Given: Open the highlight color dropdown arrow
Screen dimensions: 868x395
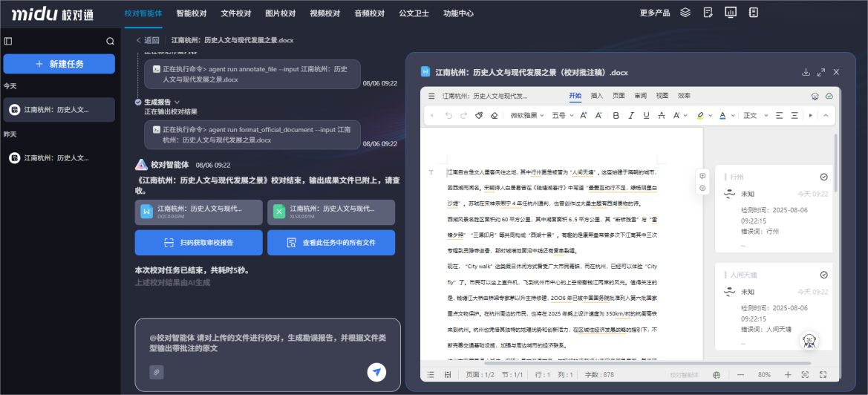Looking at the screenshot, I should point(711,116).
